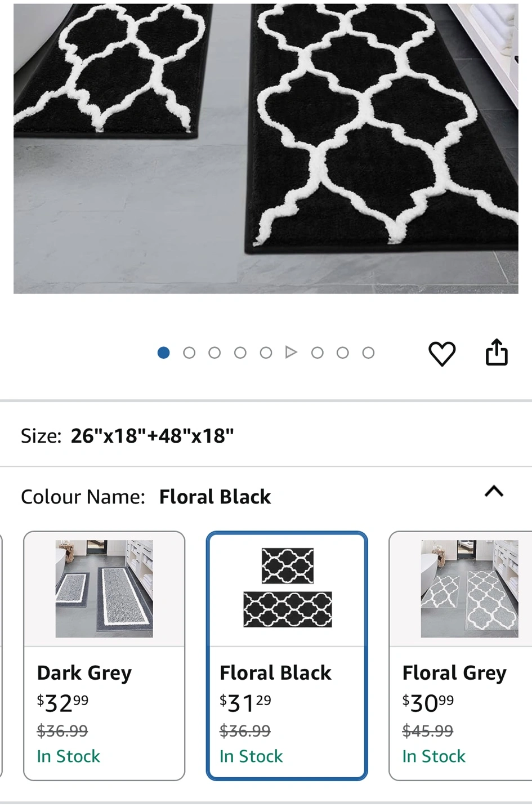The image size is (532, 811).
Task: Tap the share icon
Action: (497, 353)
